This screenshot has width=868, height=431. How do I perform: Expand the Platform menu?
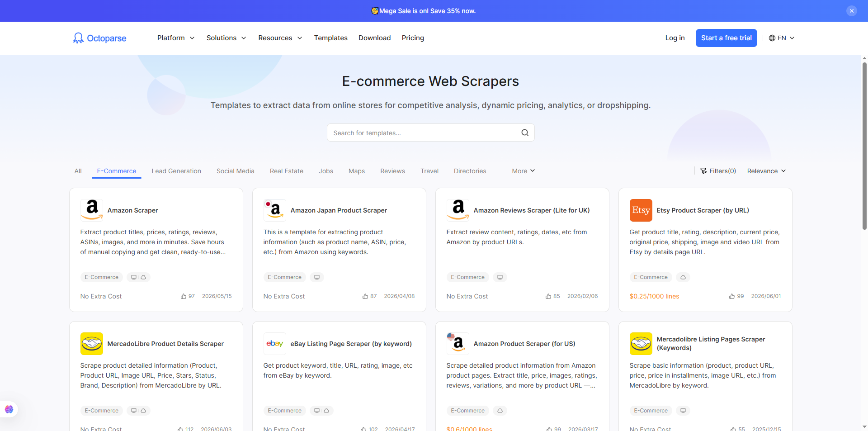point(176,38)
